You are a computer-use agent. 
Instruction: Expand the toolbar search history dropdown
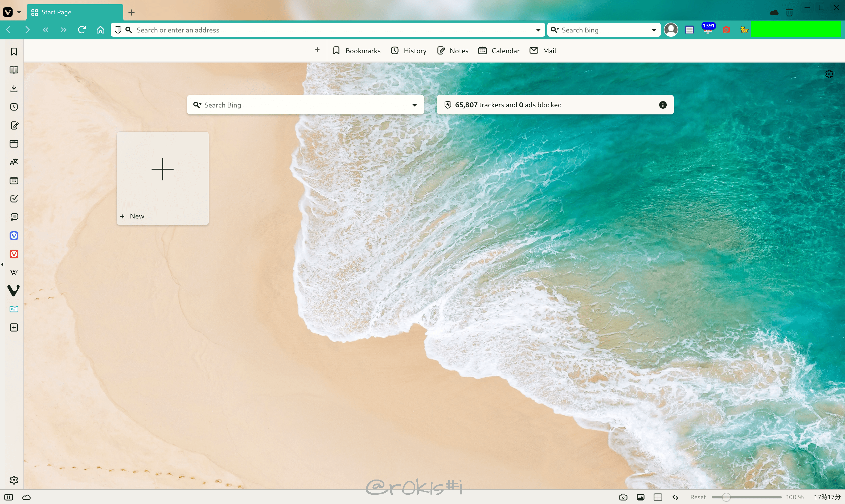[x=654, y=30]
